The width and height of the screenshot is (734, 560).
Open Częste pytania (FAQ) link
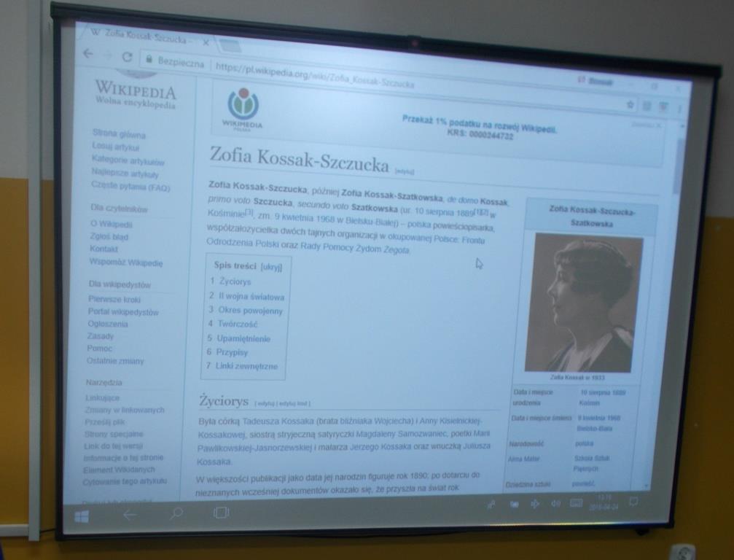(130, 187)
